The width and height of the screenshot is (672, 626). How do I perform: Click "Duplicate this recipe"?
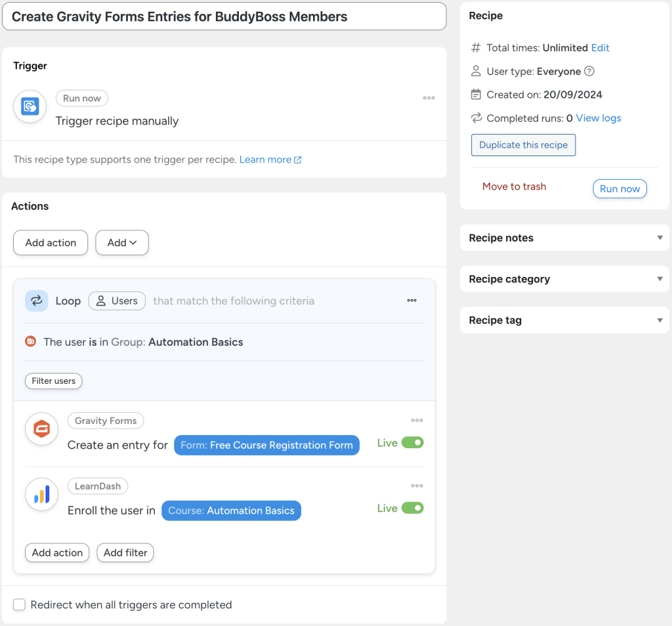click(x=523, y=144)
